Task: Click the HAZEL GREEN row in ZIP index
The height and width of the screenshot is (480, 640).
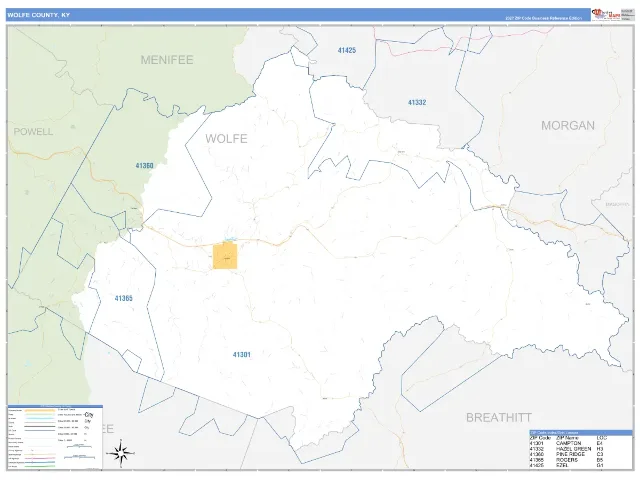Action: (568, 449)
